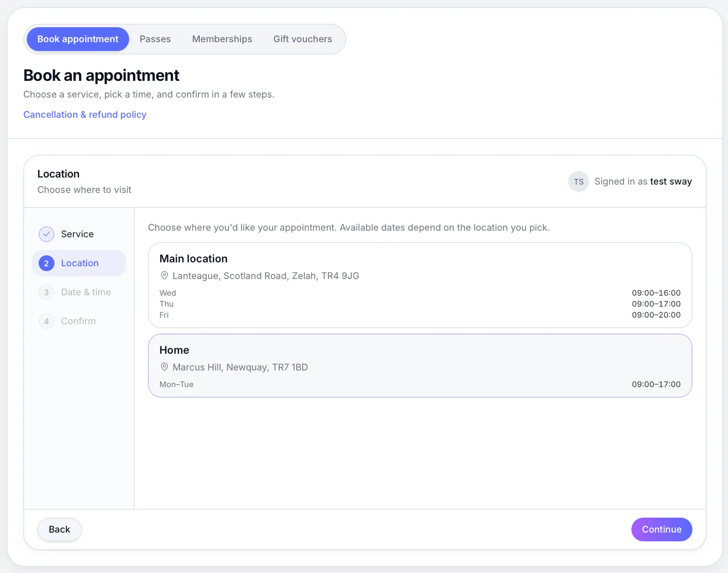Choose the Home location card

420,366
